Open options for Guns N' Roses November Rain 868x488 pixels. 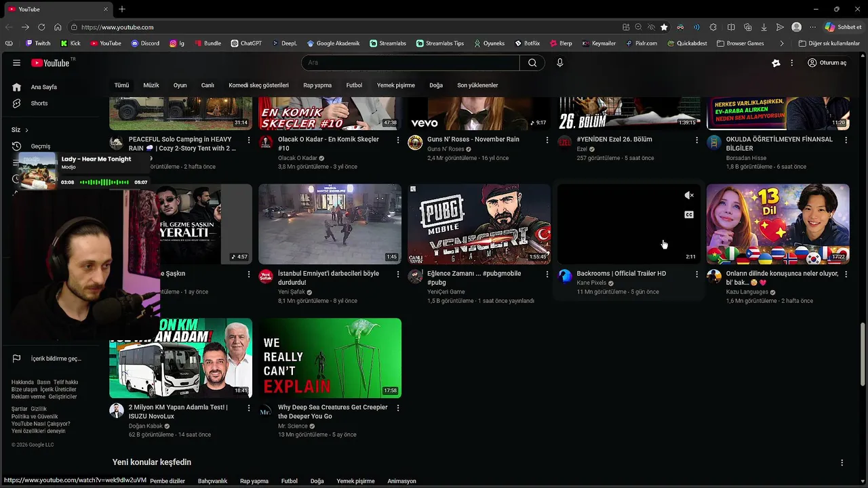547,140
